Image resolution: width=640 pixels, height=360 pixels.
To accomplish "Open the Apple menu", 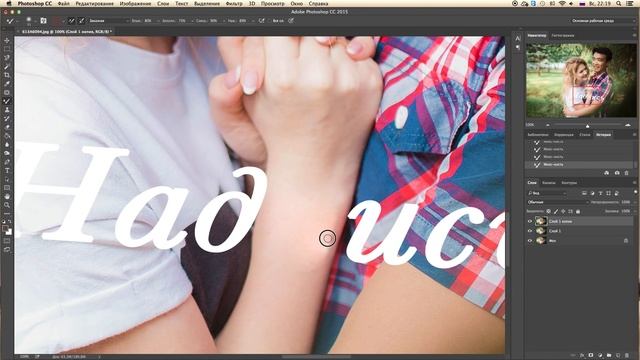I will (9, 3).
